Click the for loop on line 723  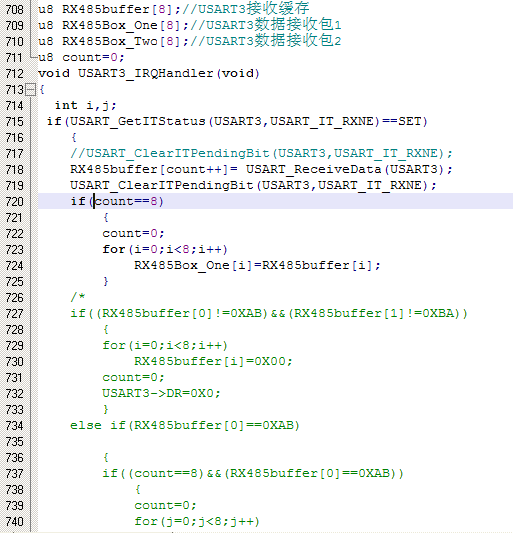(165, 250)
